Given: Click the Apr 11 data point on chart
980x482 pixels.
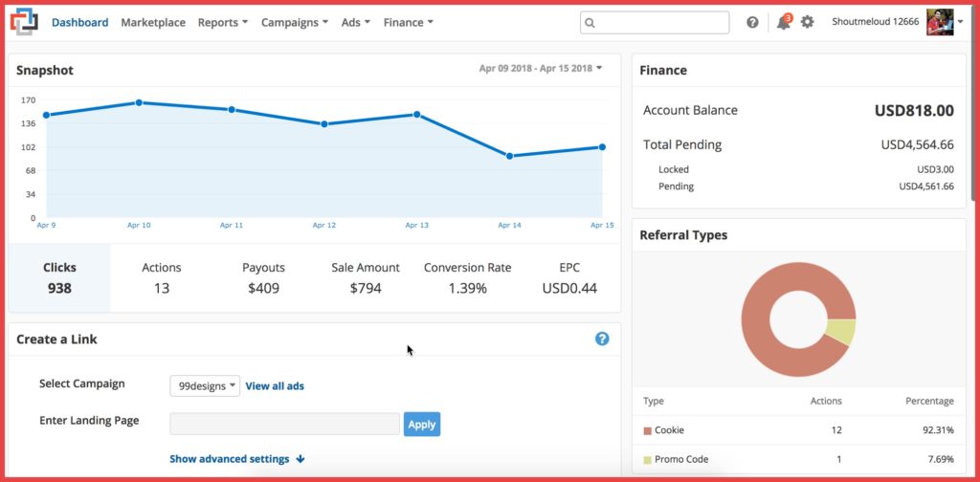Looking at the screenshot, I should pos(232,109).
